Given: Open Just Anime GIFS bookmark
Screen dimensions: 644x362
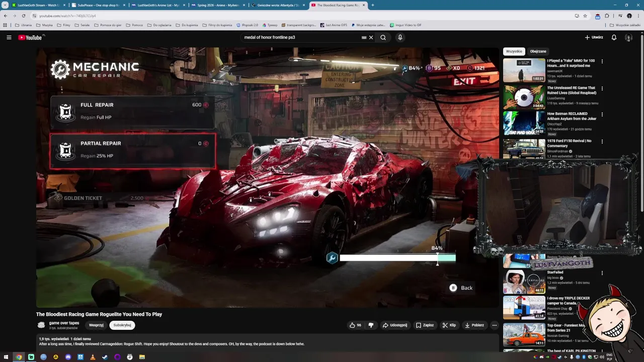Looking at the screenshot, I should tap(333, 25).
